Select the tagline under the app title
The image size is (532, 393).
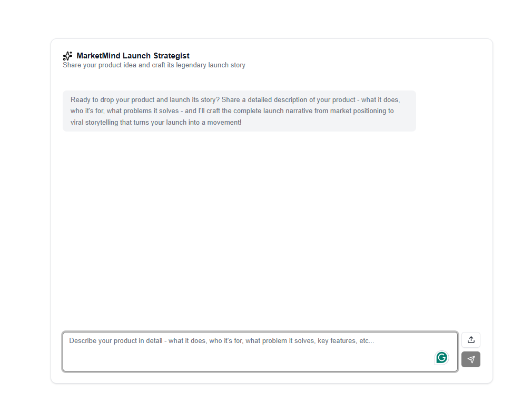coord(154,65)
